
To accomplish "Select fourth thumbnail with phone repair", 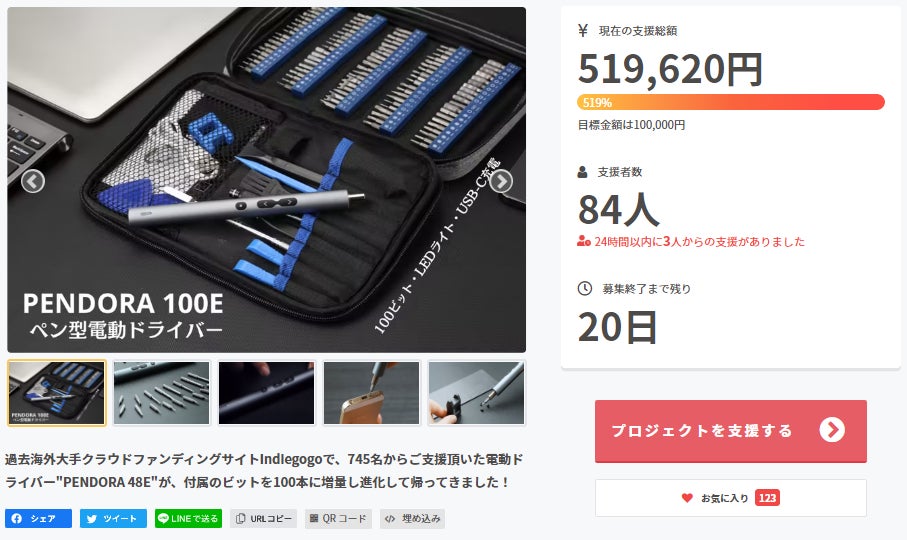I will pos(371,393).
